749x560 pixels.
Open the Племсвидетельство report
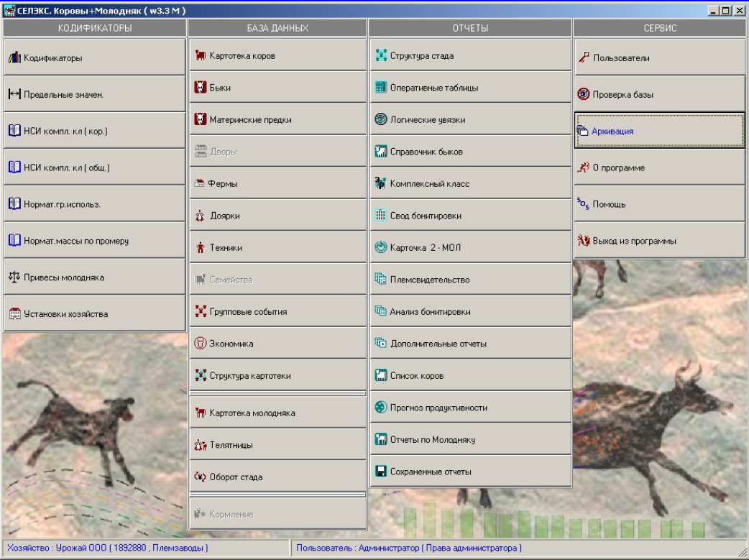pos(471,280)
